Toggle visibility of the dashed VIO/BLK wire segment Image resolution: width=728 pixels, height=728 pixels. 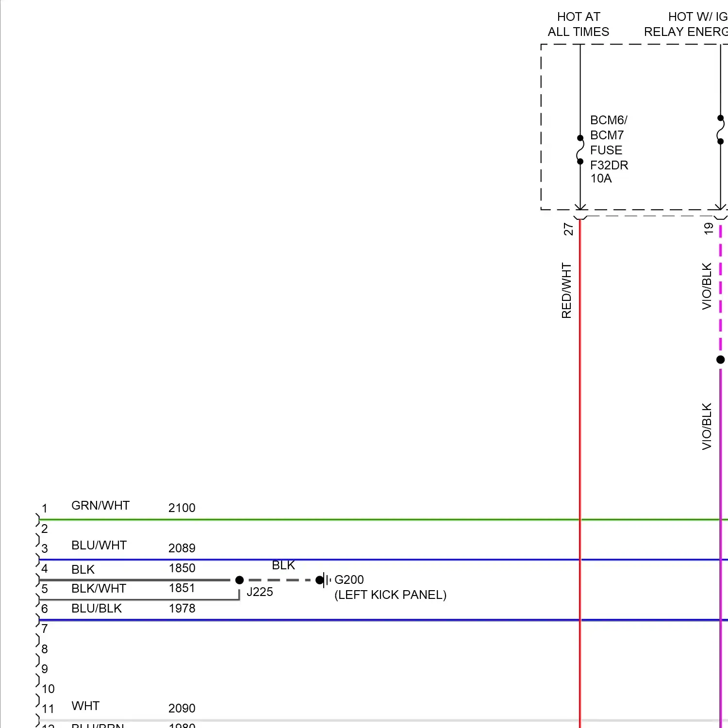pyautogui.click(x=720, y=291)
